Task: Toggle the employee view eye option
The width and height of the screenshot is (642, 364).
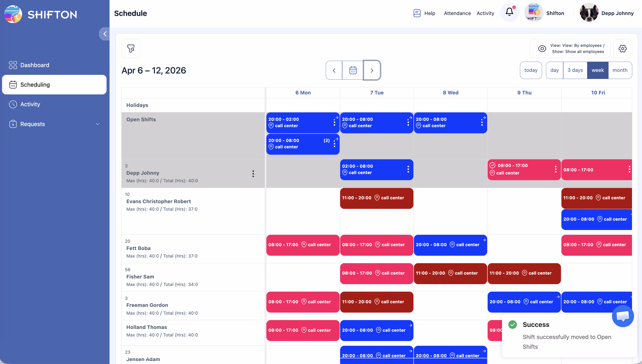Action: point(542,48)
